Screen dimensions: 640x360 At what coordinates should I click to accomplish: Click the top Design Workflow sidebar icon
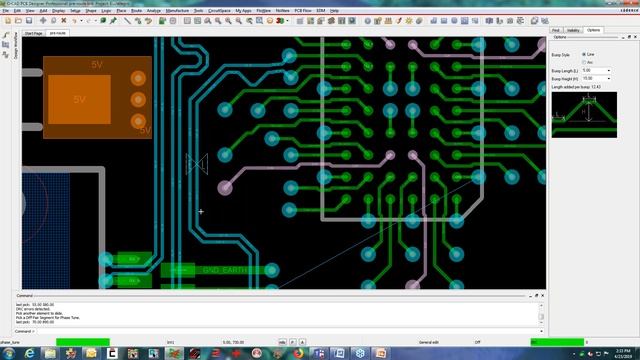(x=6, y=36)
